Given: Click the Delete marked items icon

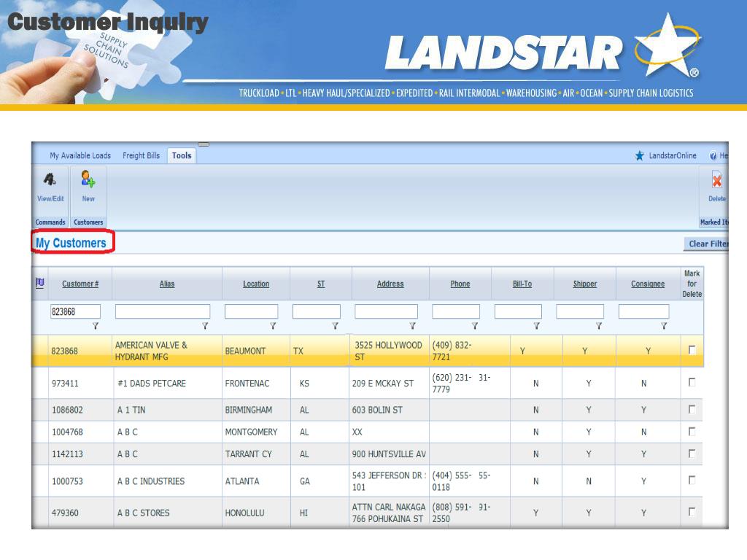Looking at the screenshot, I should coord(716,180).
